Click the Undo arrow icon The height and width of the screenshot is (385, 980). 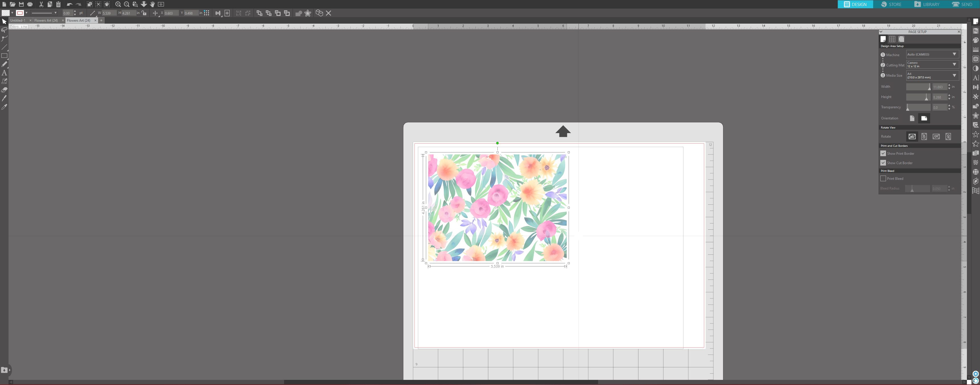[x=69, y=4]
